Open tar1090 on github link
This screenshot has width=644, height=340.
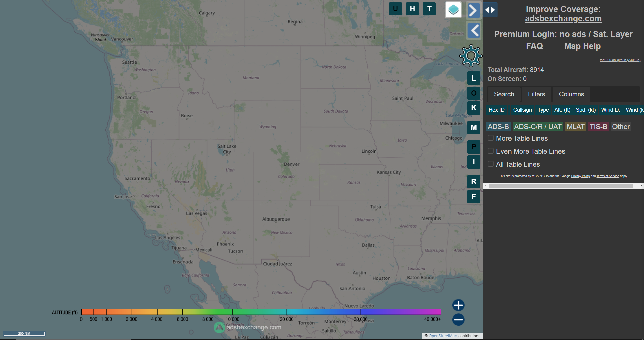tap(620, 60)
